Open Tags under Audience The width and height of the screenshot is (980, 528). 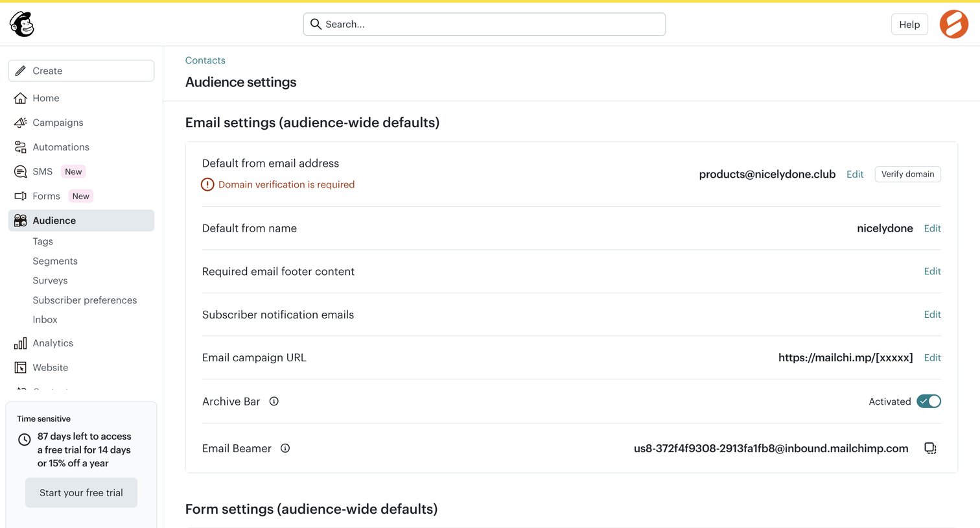click(x=43, y=241)
